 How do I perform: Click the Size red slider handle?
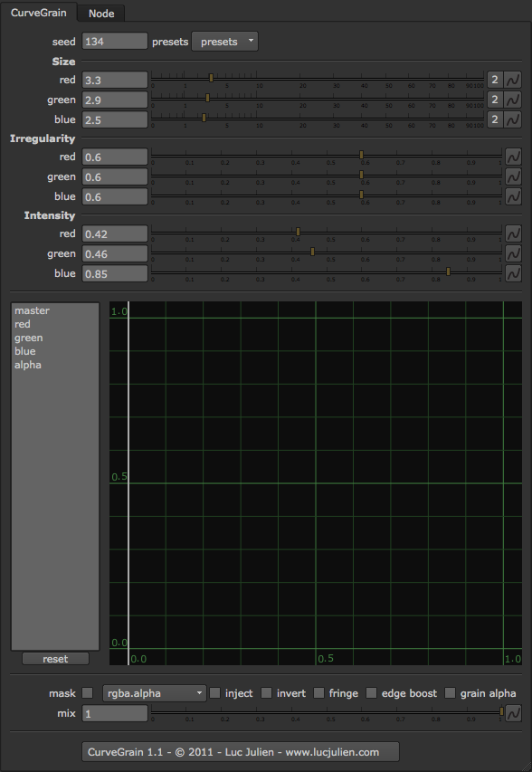211,78
